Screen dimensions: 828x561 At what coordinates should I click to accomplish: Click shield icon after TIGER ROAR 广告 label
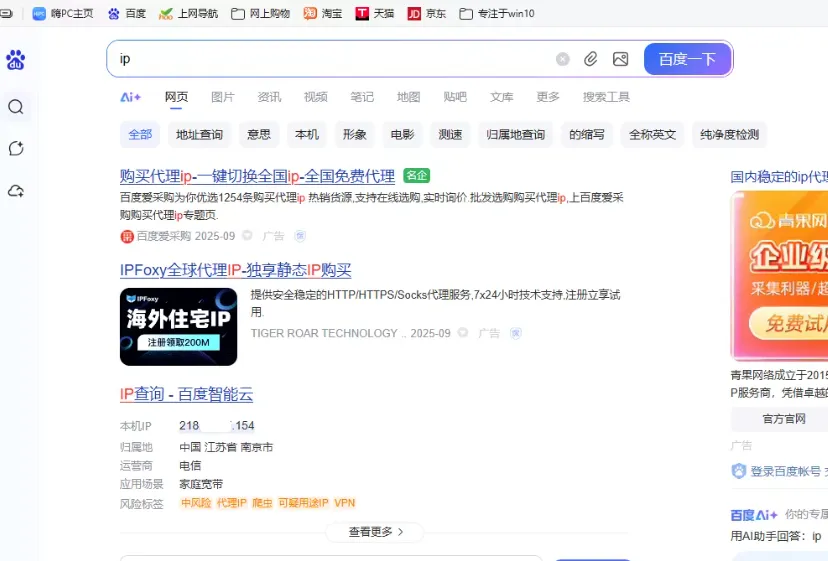(x=515, y=333)
